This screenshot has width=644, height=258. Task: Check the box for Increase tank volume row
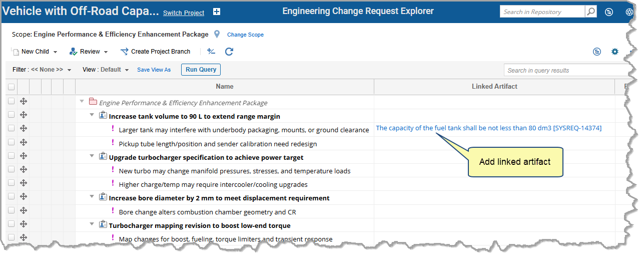[12, 115]
